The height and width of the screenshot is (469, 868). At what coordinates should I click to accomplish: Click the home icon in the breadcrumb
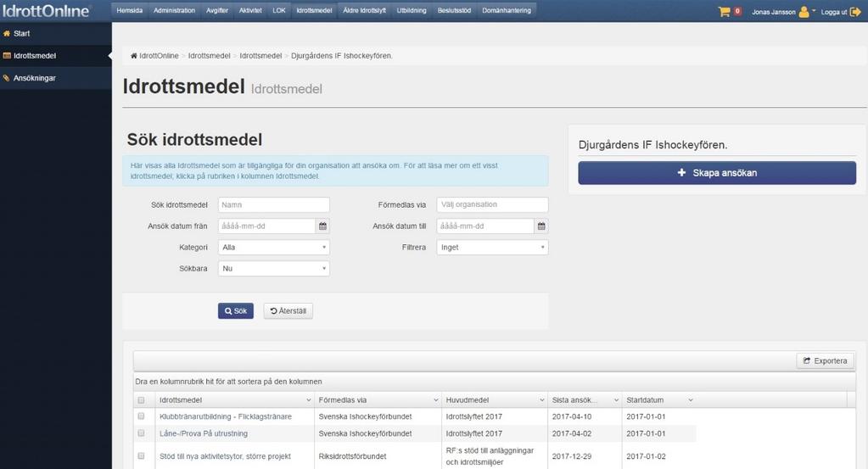(133, 56)
